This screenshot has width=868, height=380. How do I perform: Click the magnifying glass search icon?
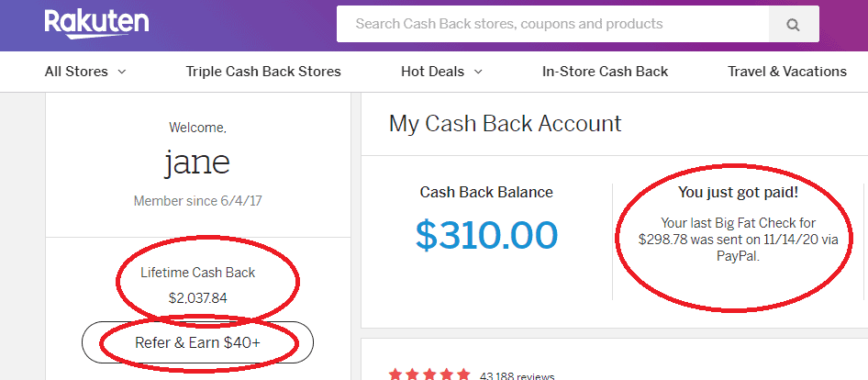point(794,25)
